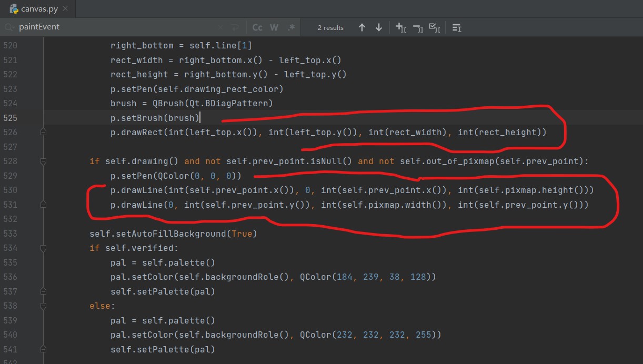Click the new line icon in search field

click(235, 27)
